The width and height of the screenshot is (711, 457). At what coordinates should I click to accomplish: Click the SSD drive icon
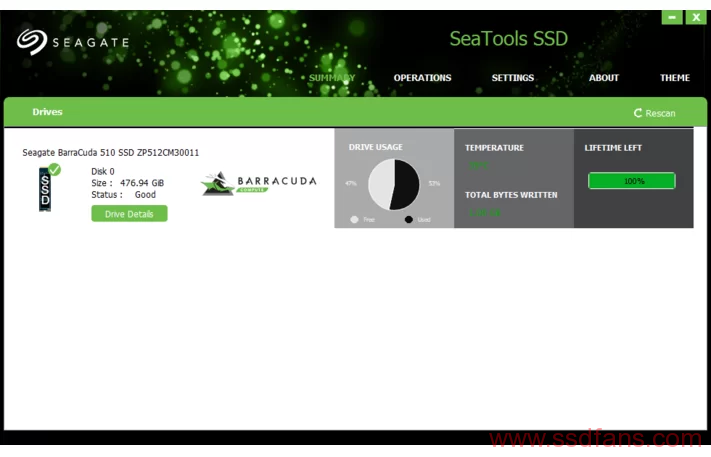tap(45, 190)
